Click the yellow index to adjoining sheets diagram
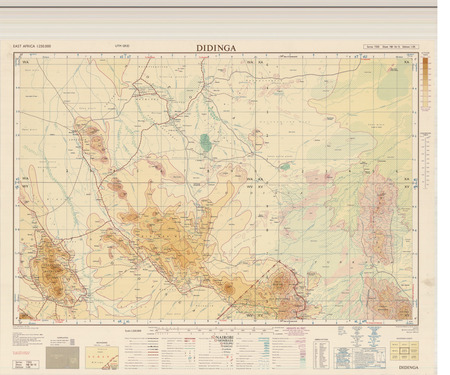 click(404, 351)
